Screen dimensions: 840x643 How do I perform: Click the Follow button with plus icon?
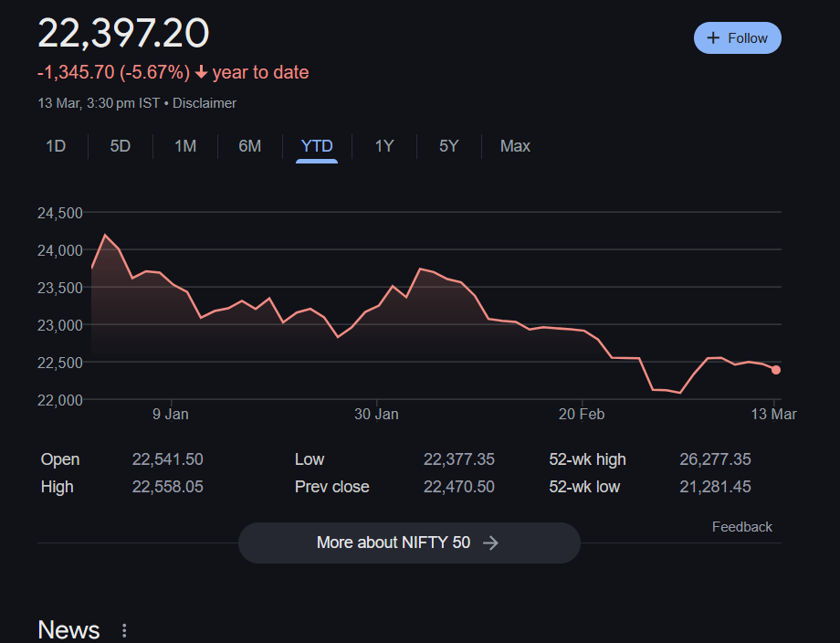(737, 38)
